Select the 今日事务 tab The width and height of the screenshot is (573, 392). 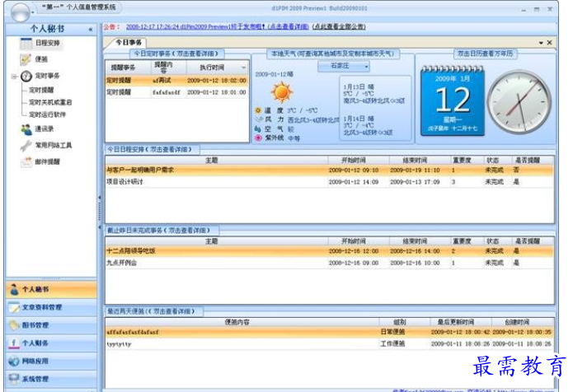(128, 41)
